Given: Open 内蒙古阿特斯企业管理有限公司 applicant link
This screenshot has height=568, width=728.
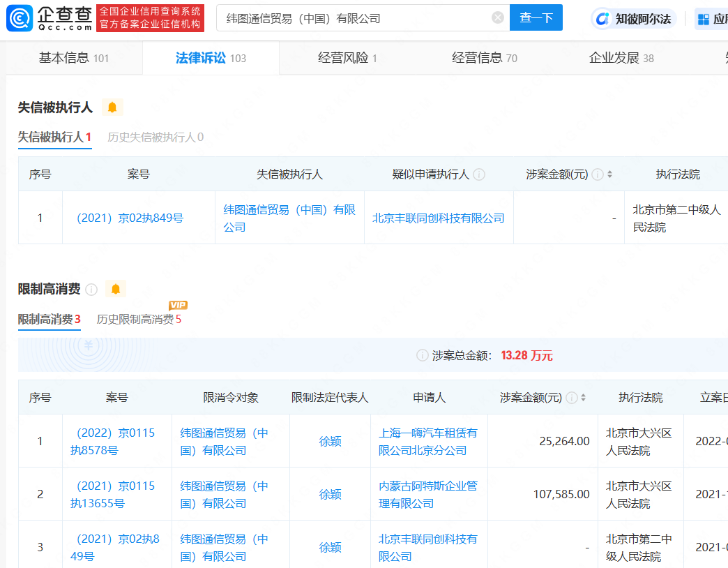Looking at the screenshot, I should tap(427, 494).
